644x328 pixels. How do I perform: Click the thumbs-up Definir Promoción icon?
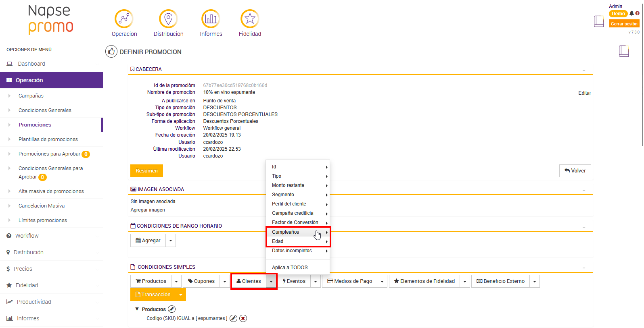click(x=111, y=52)
